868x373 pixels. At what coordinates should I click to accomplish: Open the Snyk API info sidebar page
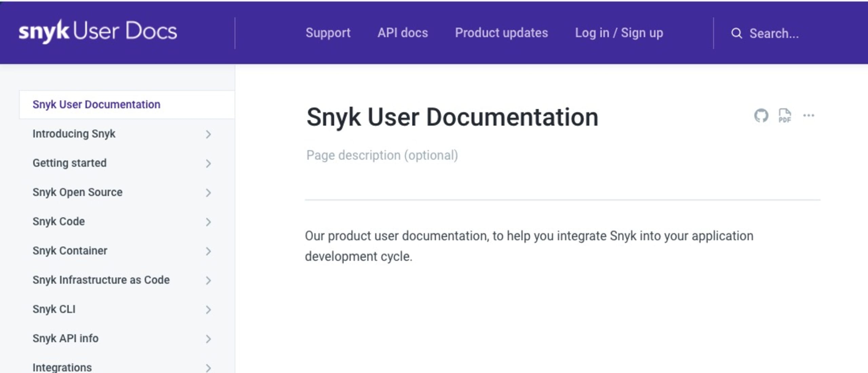click(65, 338)
